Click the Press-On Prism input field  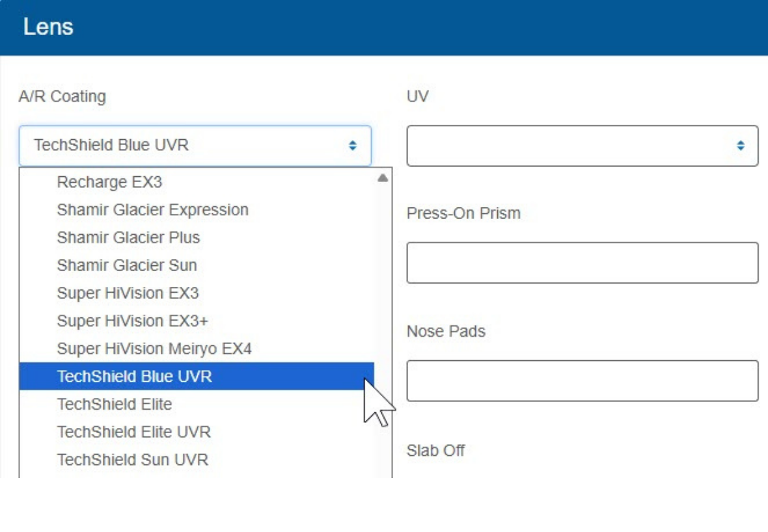point(582,263)
